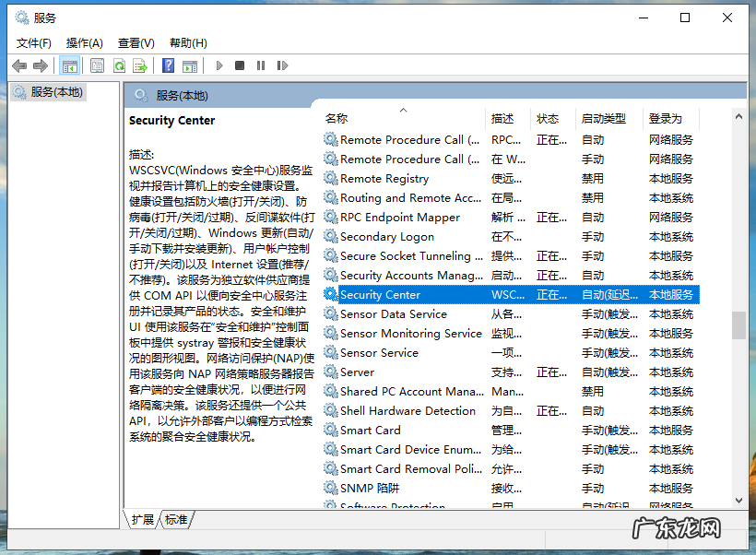Pause the service with the pause icon

point(262,65)
